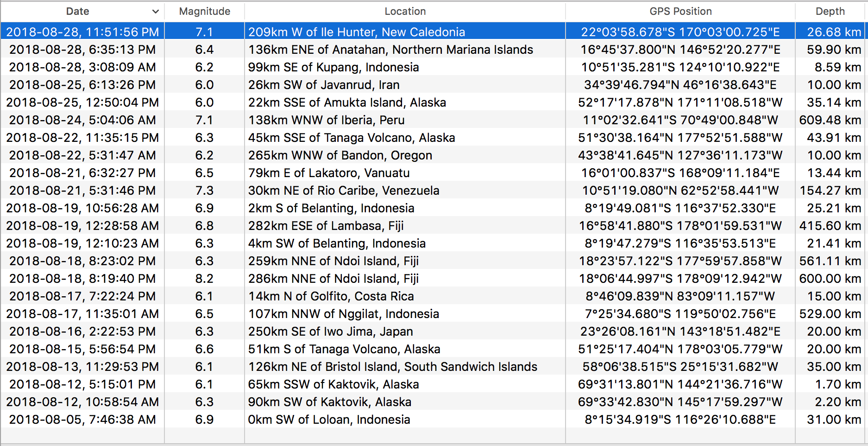Viewport: 868px width, 446px height.
Task: Choose the Javanrud, Iran earthquake entry
Action: point(323,85)
